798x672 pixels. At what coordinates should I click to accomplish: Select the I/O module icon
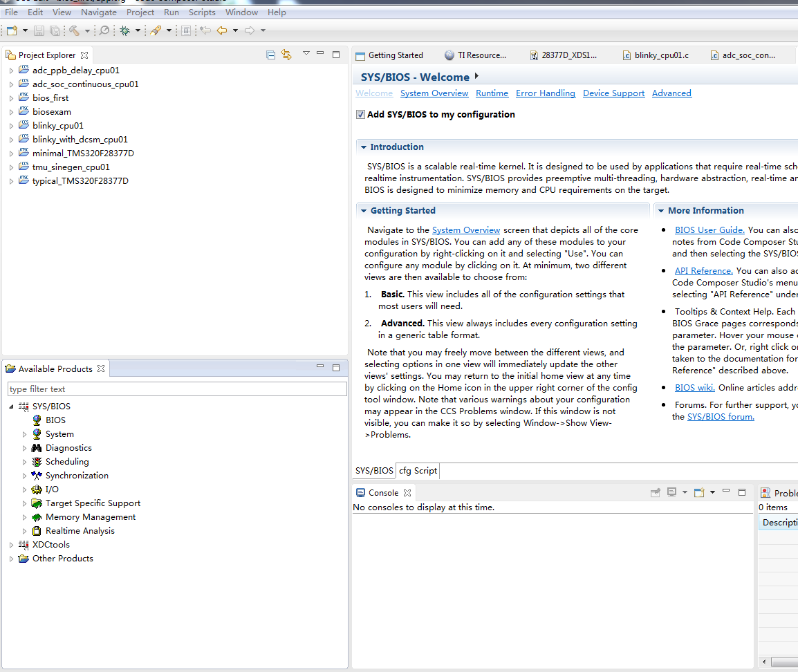37,489
